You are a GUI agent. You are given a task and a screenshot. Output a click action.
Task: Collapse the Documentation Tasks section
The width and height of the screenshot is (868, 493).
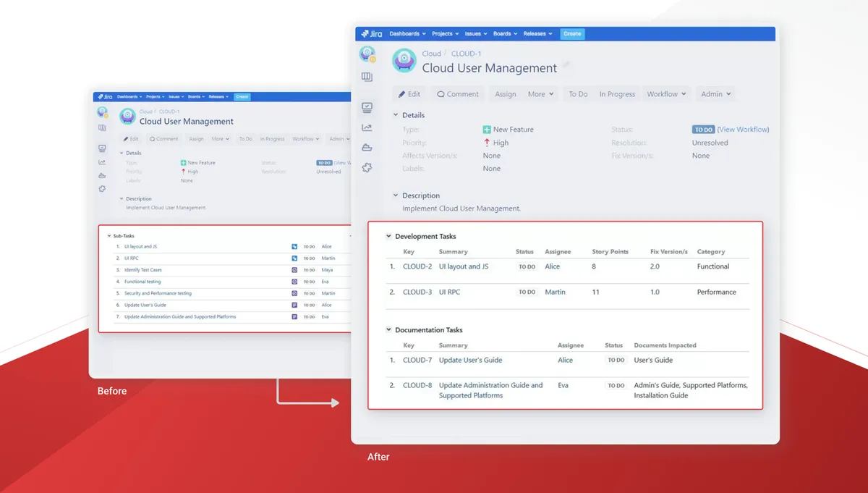[x=388, y=329]
